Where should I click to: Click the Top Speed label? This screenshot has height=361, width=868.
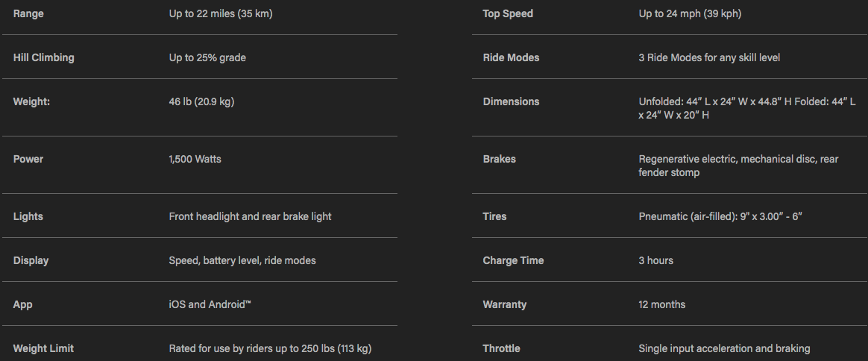tap(508, 14)
